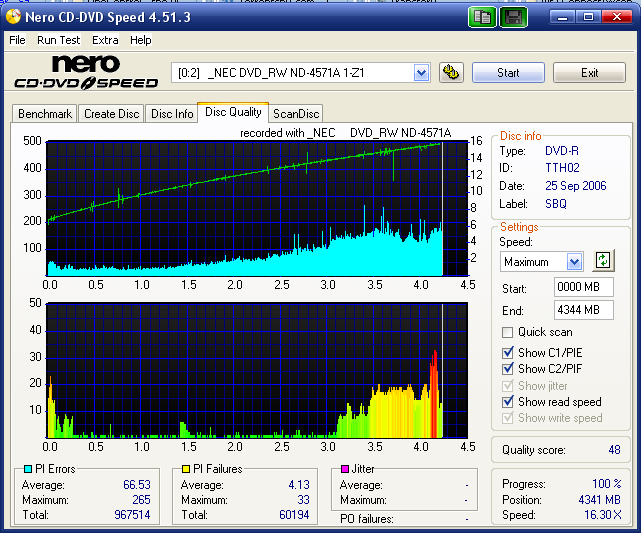
Task: Select the Disc Quality tab
Action: pyautogui.click(x=233, y=112)
